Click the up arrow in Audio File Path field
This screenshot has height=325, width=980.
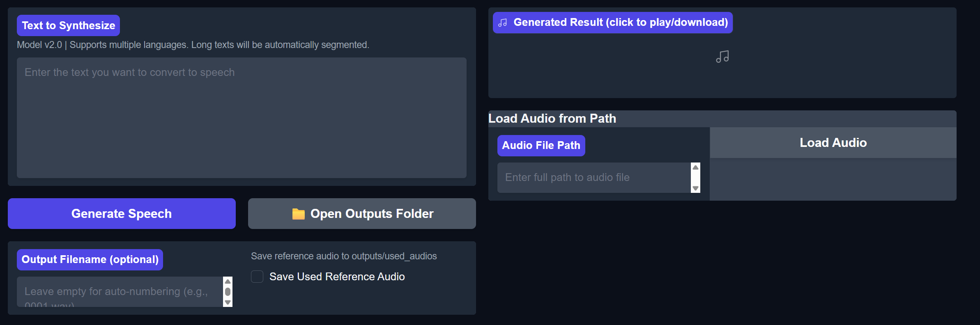(695, 167)
